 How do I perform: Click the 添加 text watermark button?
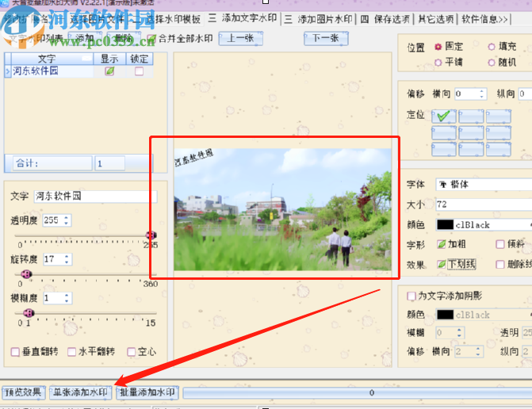coord(85,38)
